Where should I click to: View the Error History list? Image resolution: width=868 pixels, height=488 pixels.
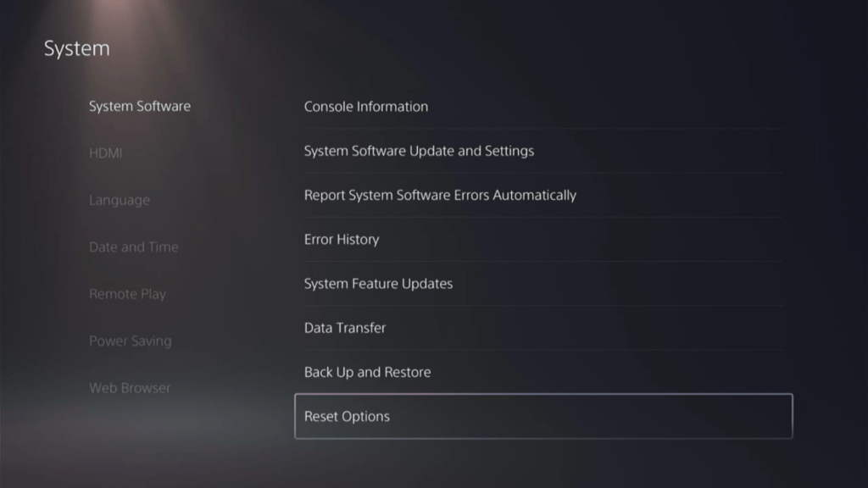[341, 239]
